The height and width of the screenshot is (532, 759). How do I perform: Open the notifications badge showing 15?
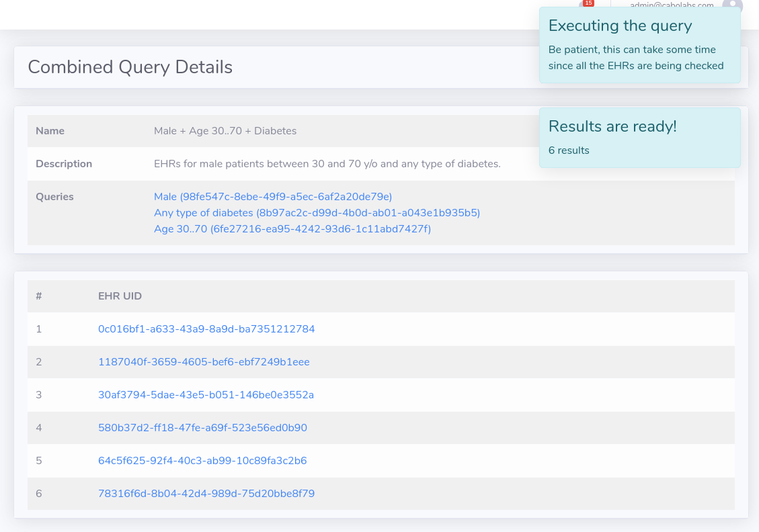point(588,3)
